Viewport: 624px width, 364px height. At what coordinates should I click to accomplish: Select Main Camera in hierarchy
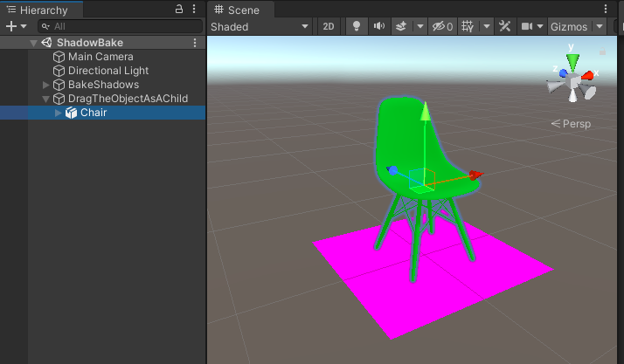click(101, 57)
